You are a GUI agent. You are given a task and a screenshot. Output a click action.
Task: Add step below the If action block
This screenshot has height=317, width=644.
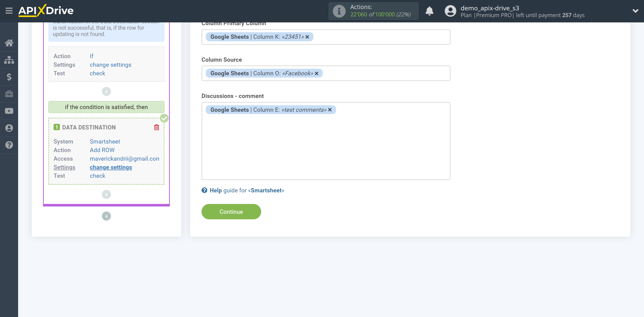pyautogui.click(x=106, y=91)
